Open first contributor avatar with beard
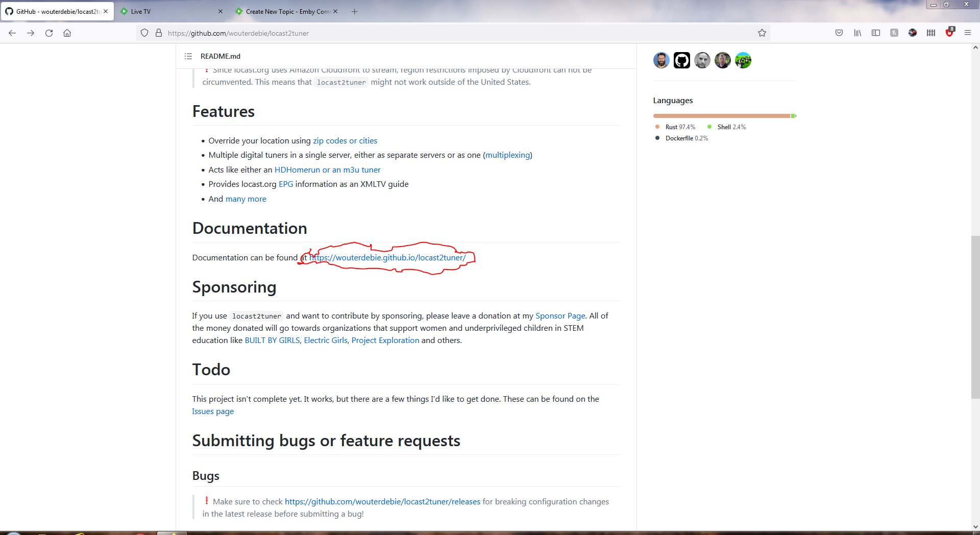980x535 pixels. coord(661,60)
